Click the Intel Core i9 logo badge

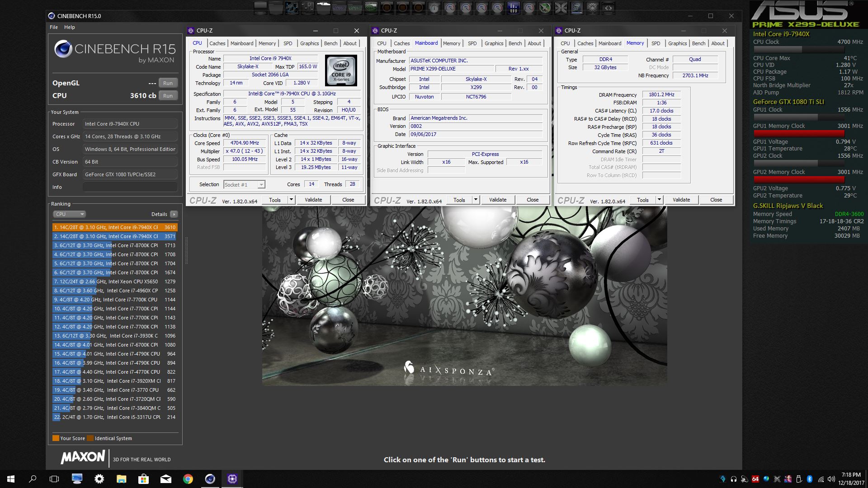click(341, 70)
